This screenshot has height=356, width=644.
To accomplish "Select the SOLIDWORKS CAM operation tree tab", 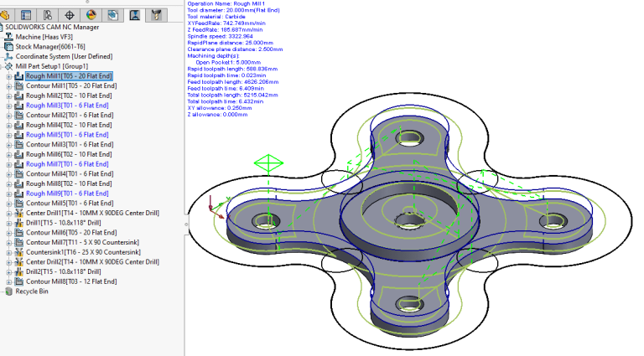I will pos(135,15).
